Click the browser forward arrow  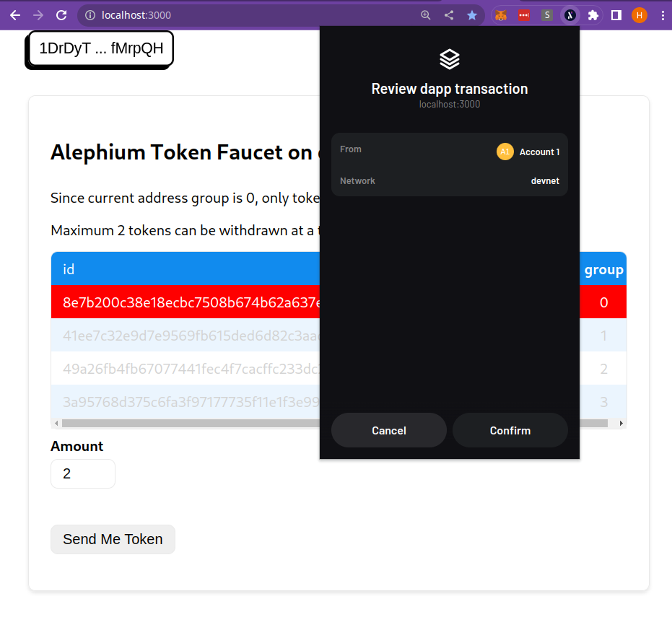(x=38, y=15)
